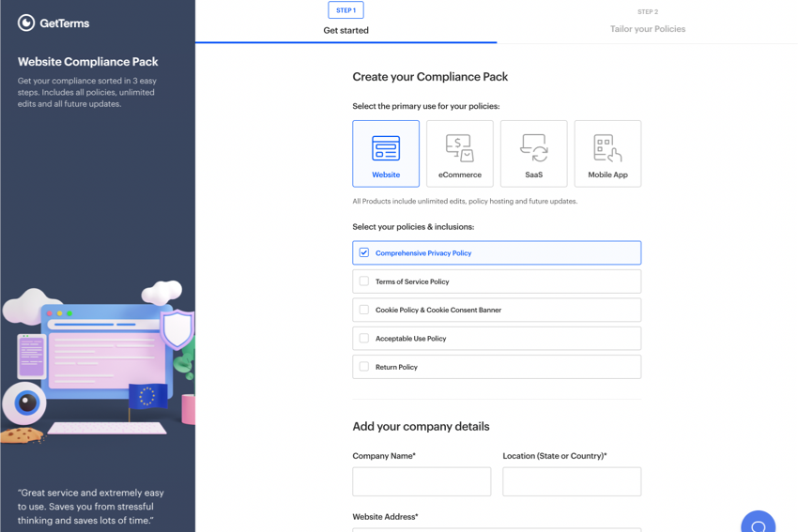Choose the eCommerce product icon
The width and height of the screenshot is (798, 532).
459,148
